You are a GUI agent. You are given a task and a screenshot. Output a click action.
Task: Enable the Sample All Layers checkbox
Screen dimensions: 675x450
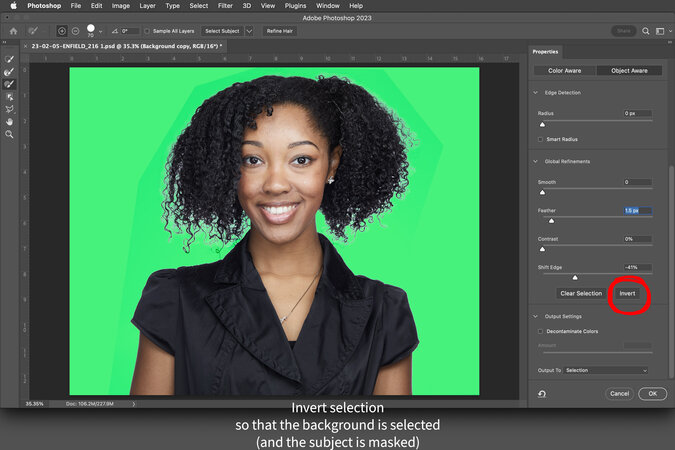point(145,31)
